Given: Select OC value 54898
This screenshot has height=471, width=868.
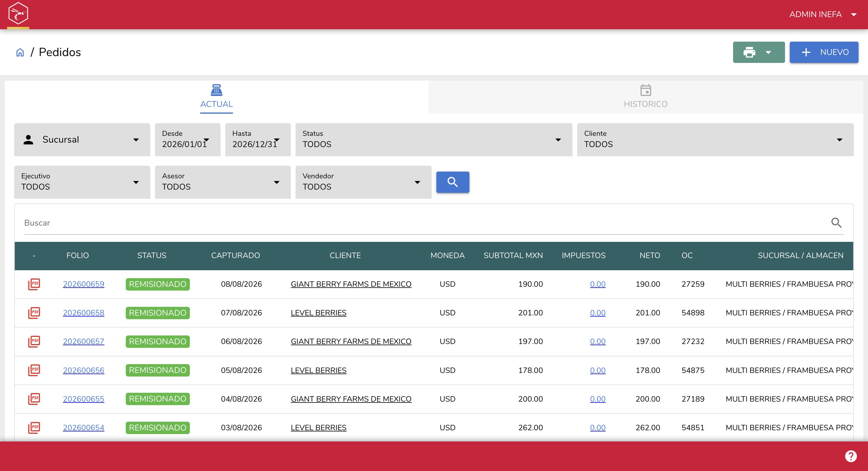Looking at the screenshot, I should pos(693,313).
